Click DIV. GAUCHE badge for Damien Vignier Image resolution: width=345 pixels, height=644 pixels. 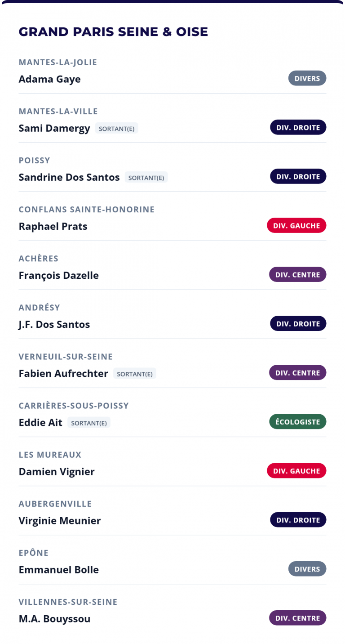click(x=296, y=470)
